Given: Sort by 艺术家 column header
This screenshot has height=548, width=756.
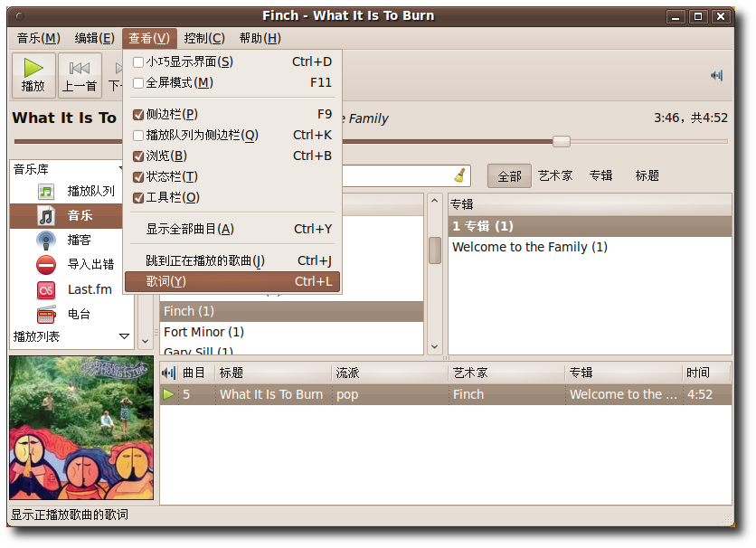Looking at the screenshot, I should pyautogui.click(x=507, y=373).
